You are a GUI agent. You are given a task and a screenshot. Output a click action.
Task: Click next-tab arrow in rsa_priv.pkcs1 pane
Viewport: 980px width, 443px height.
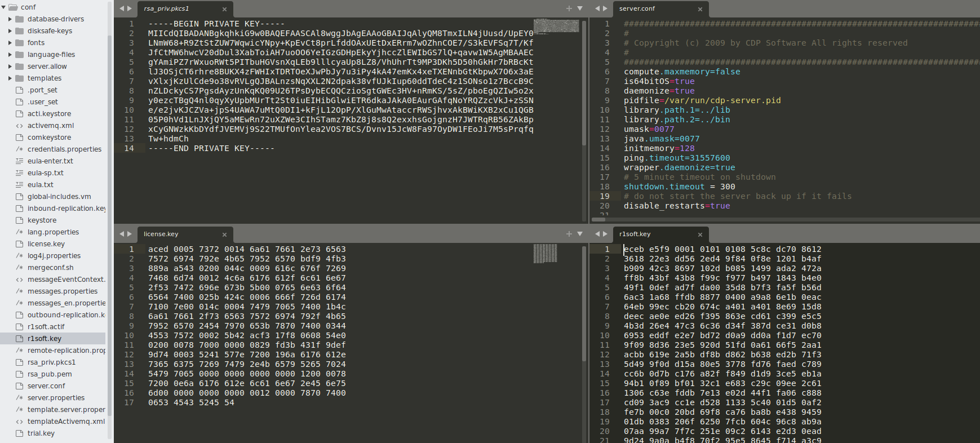tap(130, 8)
